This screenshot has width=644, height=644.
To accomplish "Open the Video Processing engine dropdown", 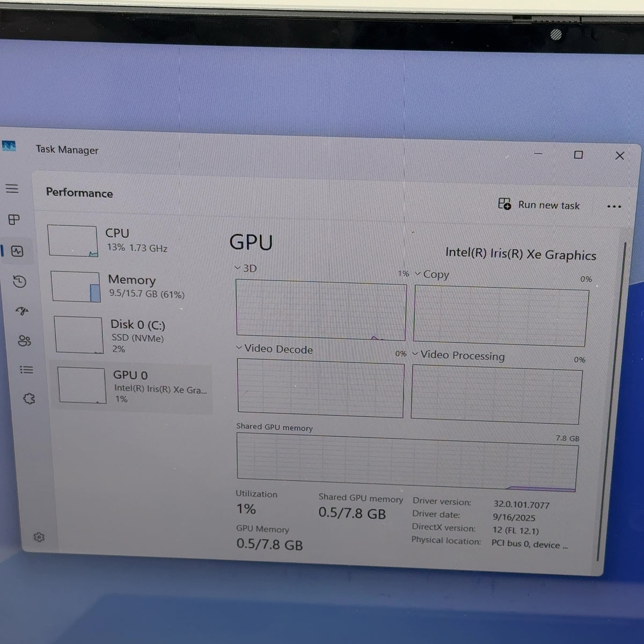I will click(x=459, y=355).
